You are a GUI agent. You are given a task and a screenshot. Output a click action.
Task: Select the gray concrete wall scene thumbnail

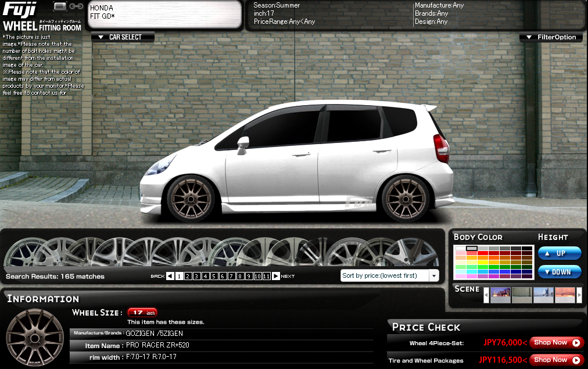522,295
